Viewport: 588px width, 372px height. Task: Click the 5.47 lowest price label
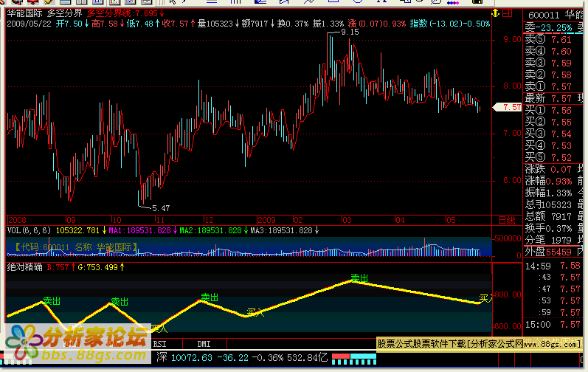click(x=161, y=208)
